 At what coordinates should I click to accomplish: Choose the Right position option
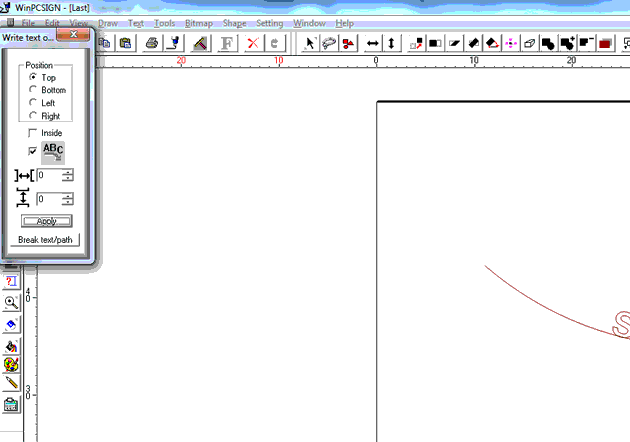point(35,116)
